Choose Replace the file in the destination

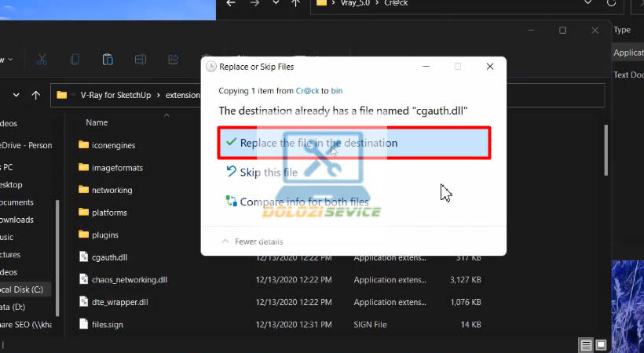coord(318,143)
